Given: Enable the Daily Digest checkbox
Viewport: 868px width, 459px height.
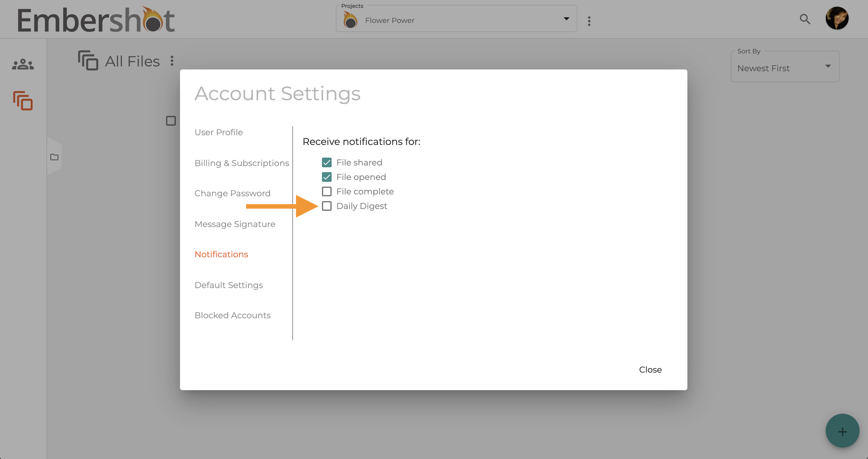Looking at the screenshot, I should pos(326,206).
